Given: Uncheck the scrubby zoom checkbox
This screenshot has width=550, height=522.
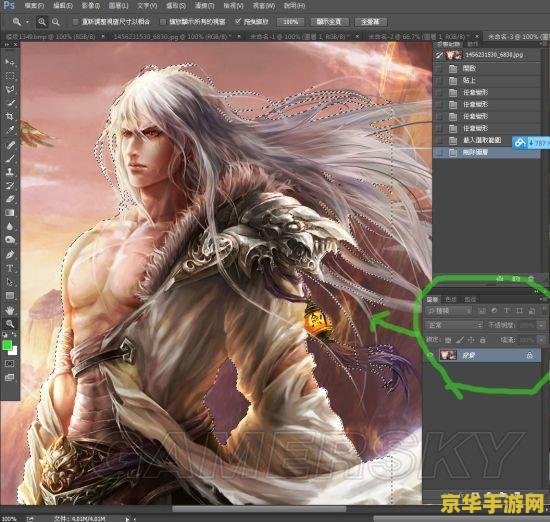Looking at the screenshot, I should (238, 22).
